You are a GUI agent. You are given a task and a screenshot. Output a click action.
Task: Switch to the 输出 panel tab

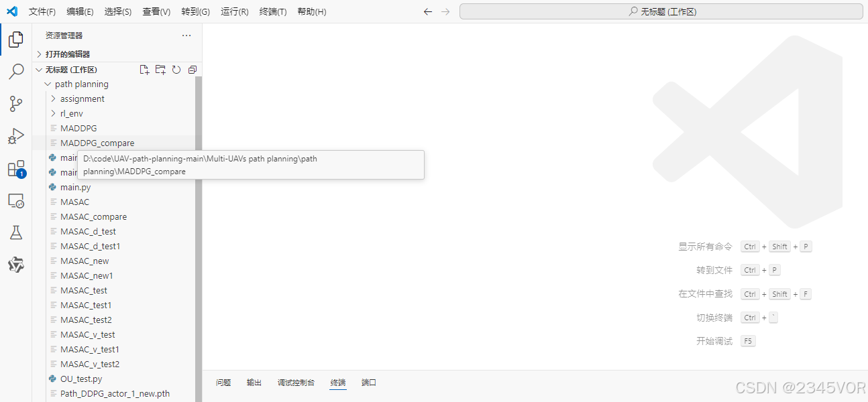(x=254, y=383)
